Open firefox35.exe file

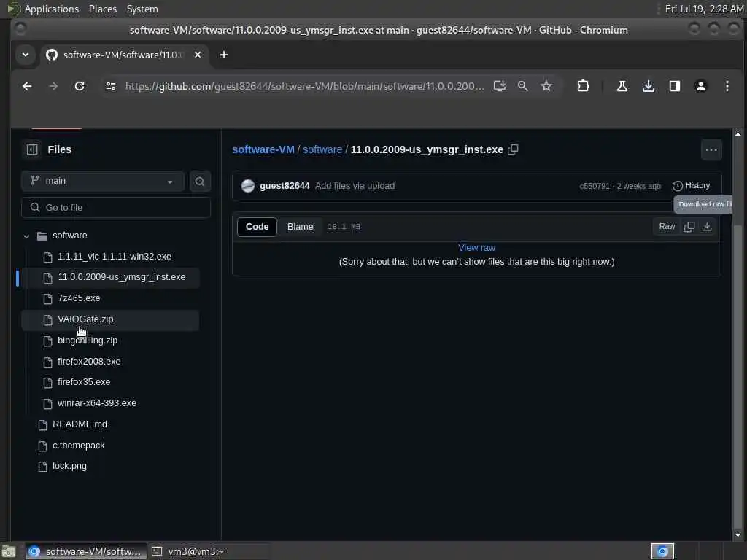click(84, 382)
